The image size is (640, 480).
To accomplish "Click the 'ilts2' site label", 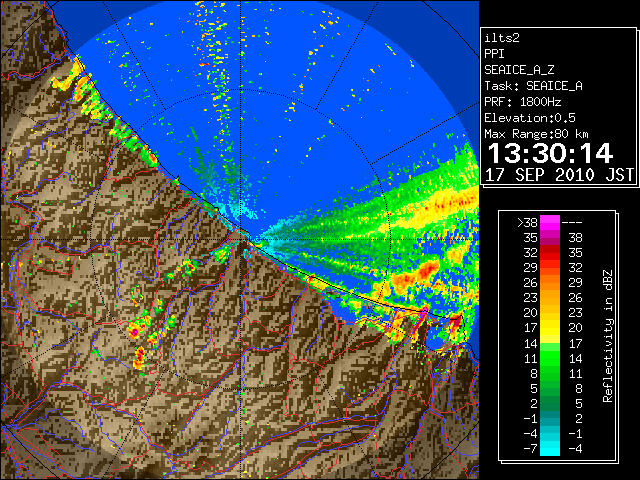I will (x=502, y=38).
